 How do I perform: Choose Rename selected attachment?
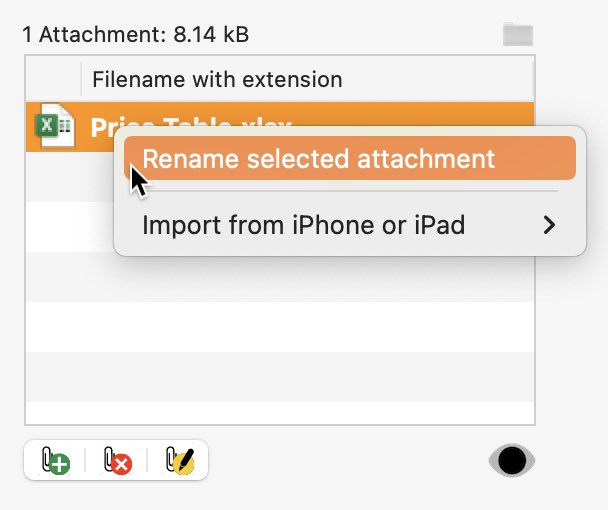click(350, 158)
